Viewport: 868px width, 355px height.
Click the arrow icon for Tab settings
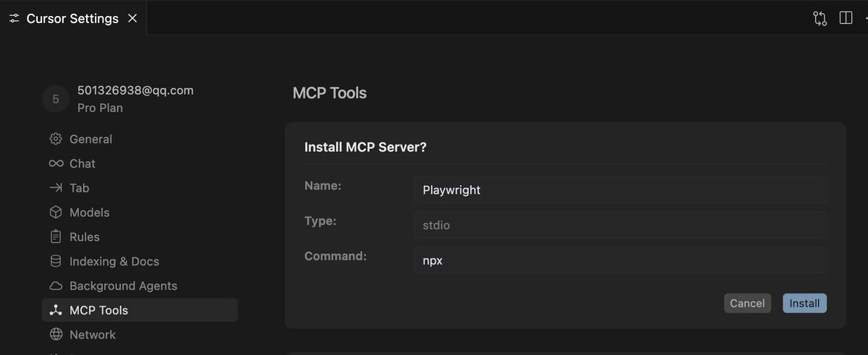click(x=56, y=188)
